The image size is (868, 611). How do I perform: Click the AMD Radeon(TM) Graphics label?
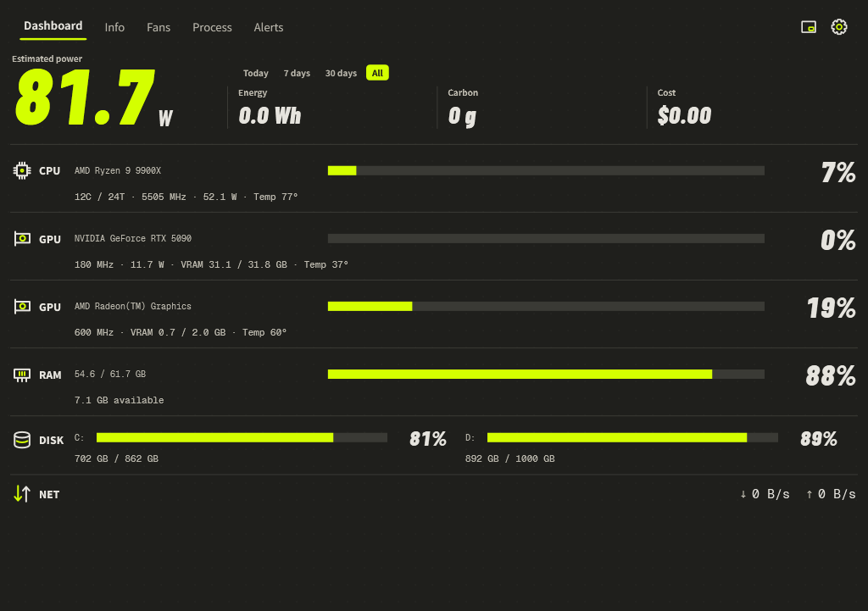coord(133,306)
